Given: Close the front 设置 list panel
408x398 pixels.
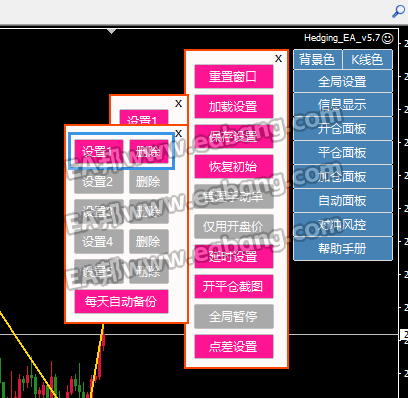Looking at the screenshot, I should tap(178, 134).
